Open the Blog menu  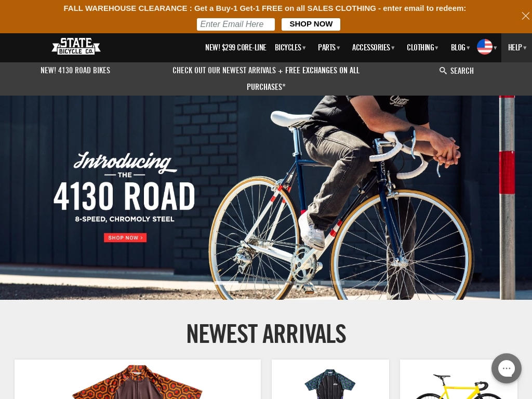(460, 47)
